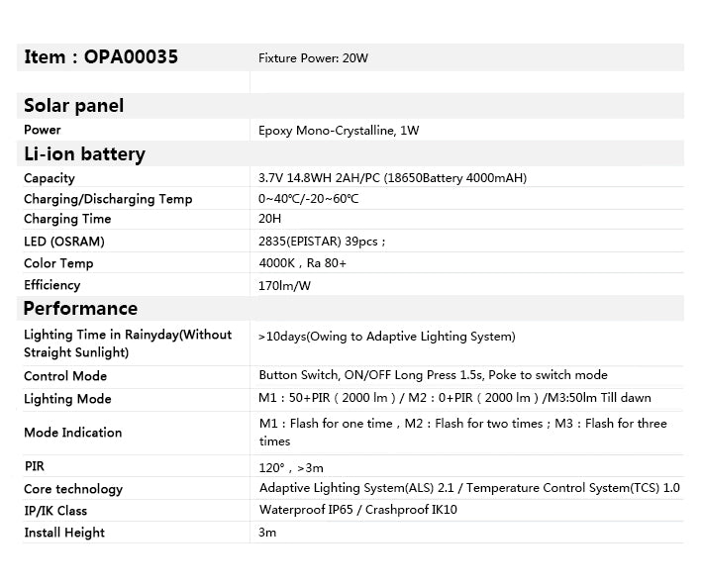The width and height of the screenshot is (702, 588).
Task: Click the 20H charging time value
Action: [x=270, y=219]
